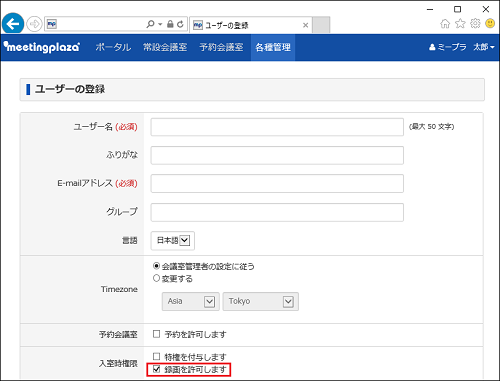Check 特権を付与します checkbox

pyautogui.click(x=156, y=356)
